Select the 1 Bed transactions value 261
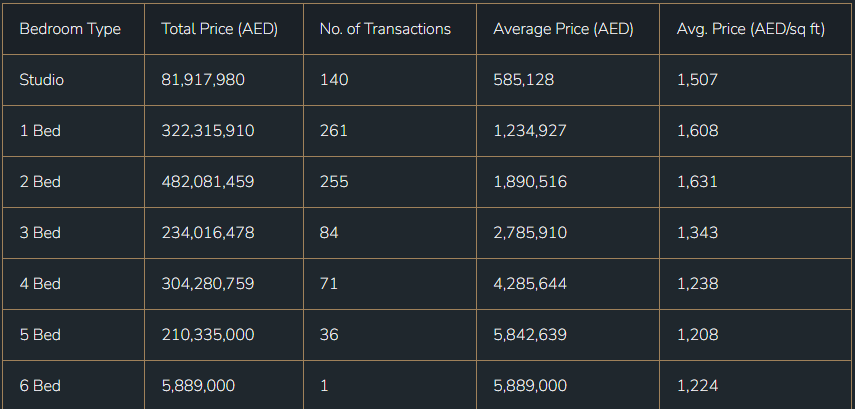Image resolution: width=855 pixels, height=409 pixels. 334,131
